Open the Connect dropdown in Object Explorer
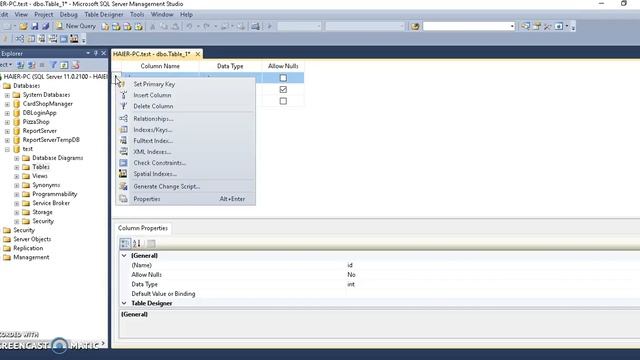The image size is (640, 360). [6, 65]
